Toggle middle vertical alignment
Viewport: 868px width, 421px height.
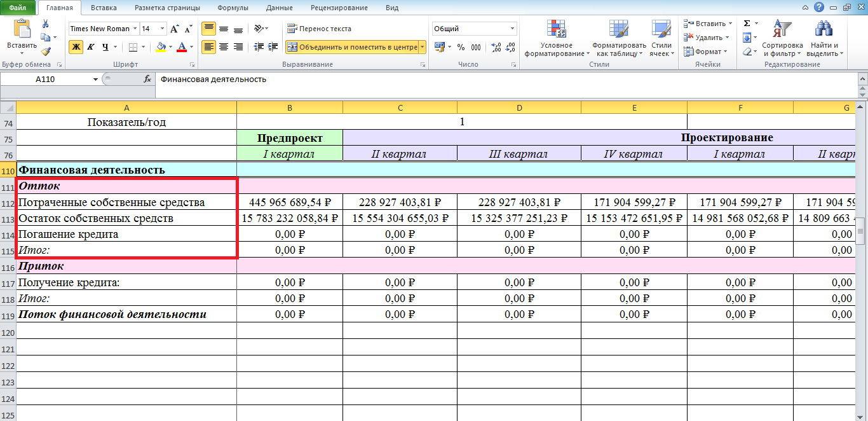tap(223, 29)
